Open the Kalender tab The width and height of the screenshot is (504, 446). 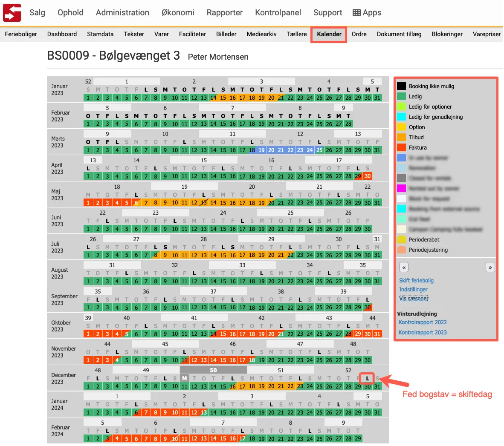coord(329,34)
